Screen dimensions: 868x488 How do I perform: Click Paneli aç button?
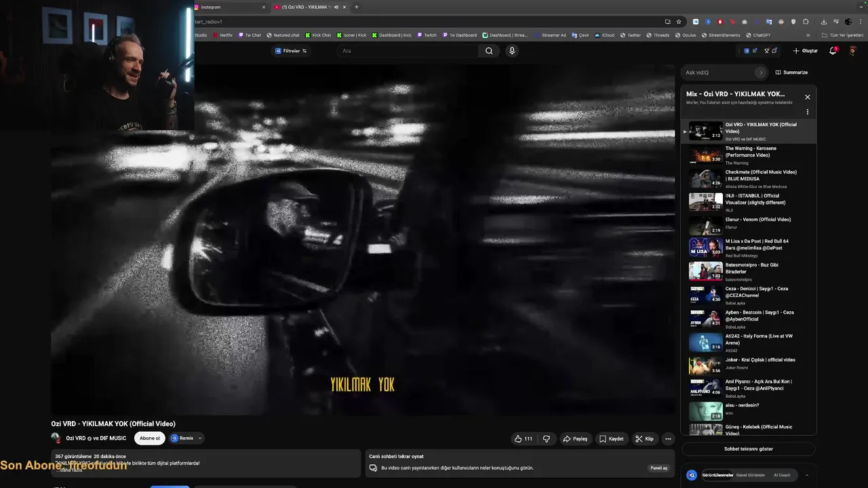(x=659, y=468)
